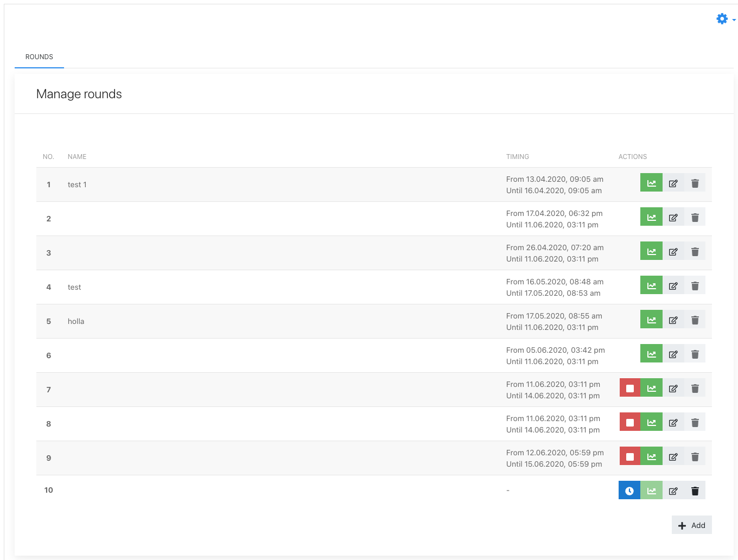The width and height of the screenshot is (738, 560).
Task: Delete round 5 holla
Action: coord(695,320)
